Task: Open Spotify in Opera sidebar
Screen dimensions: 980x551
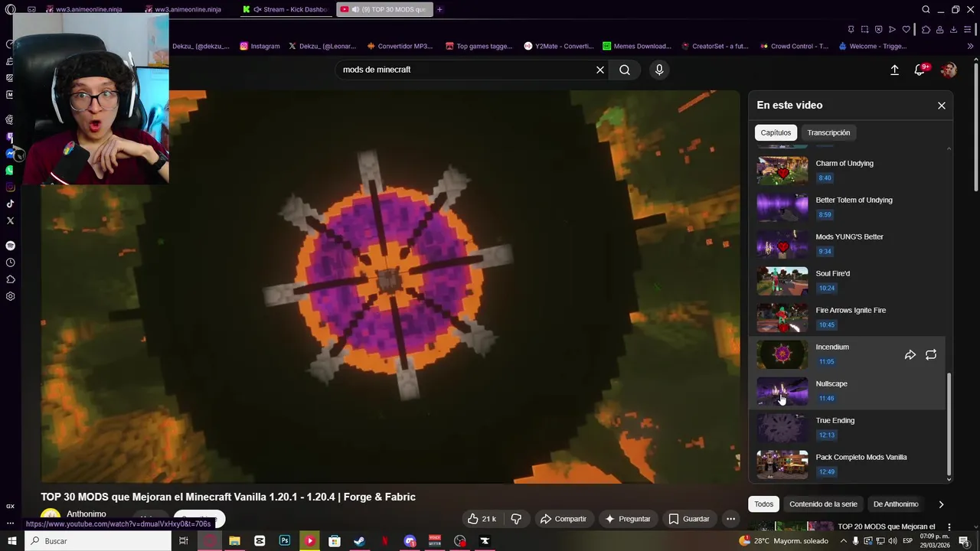Action: pyautogui.click(x=10, y=246)
